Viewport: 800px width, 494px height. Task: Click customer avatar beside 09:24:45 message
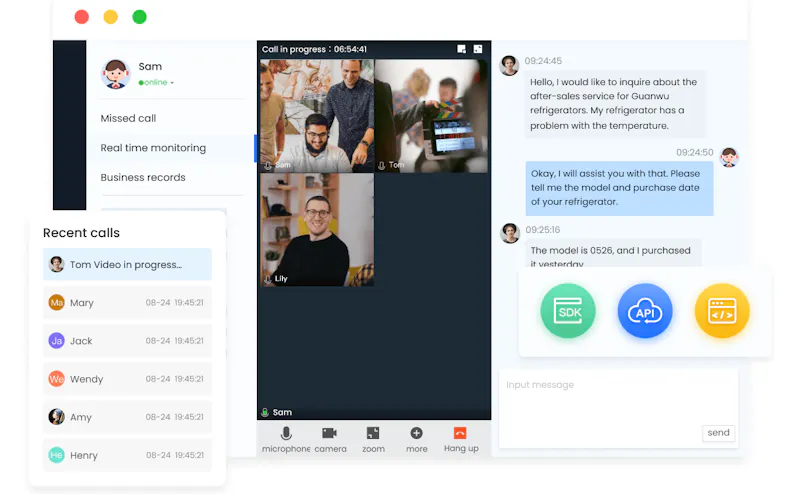(509, 65)
